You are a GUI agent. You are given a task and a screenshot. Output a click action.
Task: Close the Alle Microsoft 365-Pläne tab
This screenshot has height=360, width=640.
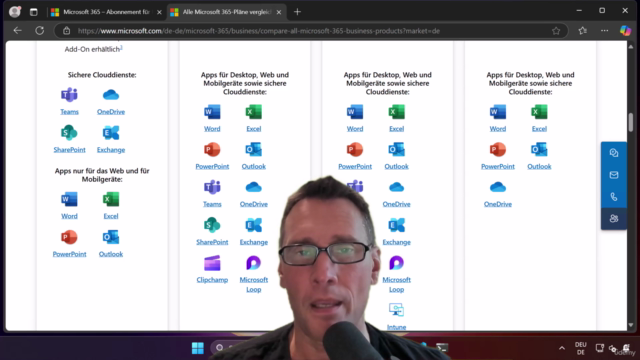279,12
